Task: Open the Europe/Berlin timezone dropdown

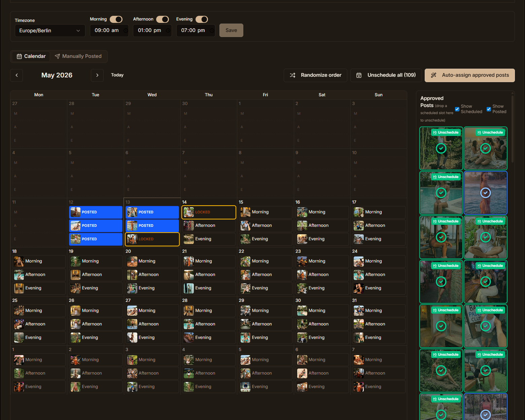Action: 50,31
